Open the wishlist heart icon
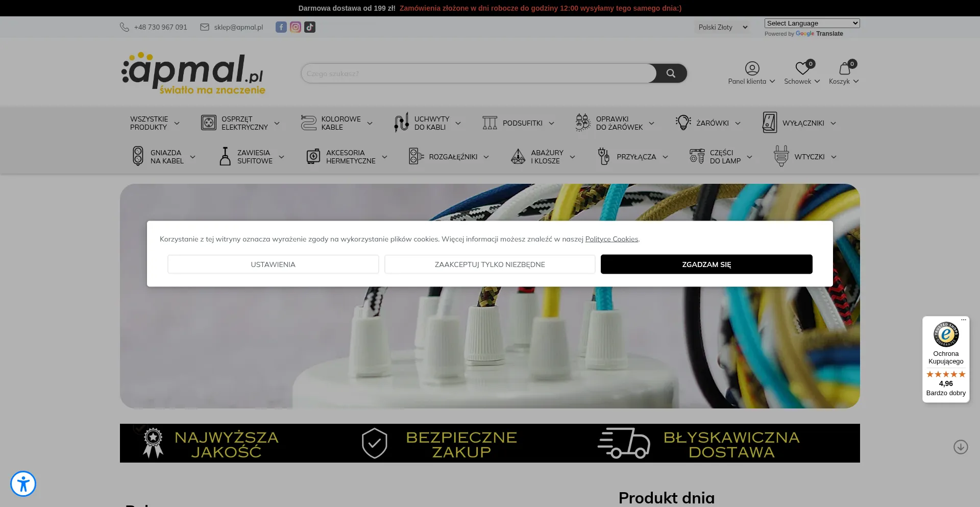The width and height of the screenshot is (980, 507). 802,68
